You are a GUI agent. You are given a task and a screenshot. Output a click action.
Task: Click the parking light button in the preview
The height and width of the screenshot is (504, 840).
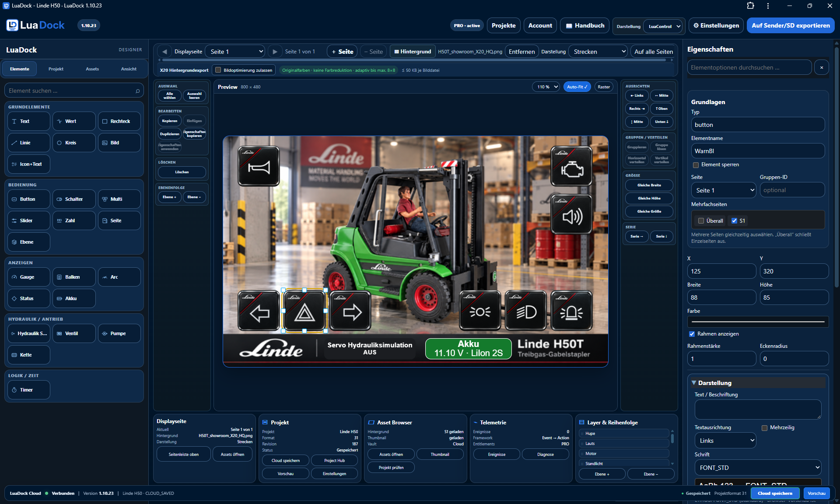[x=480, y=311]
